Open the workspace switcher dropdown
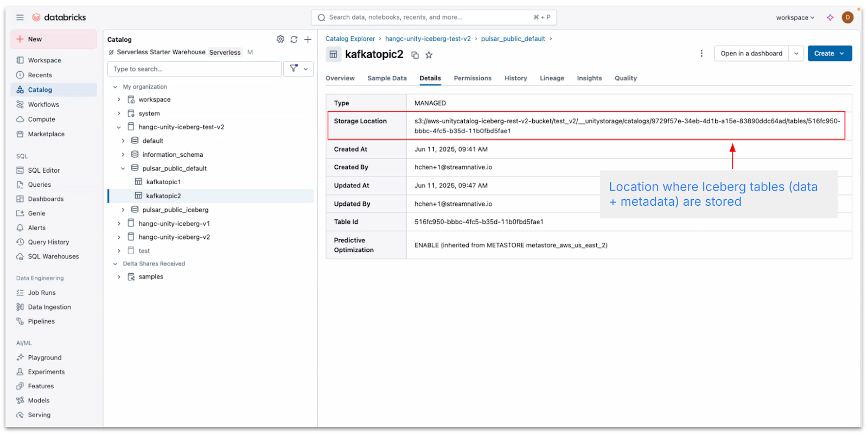 click(795, 17)
